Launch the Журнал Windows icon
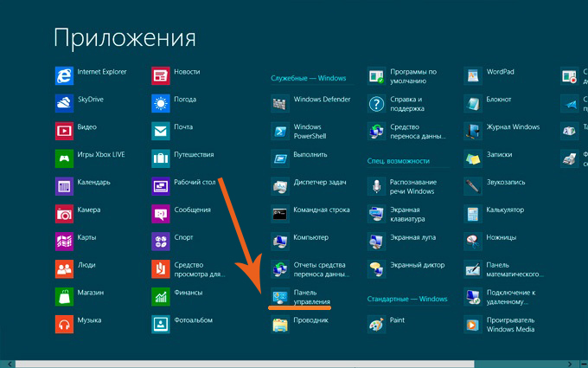588x368 pixels. coord(473,131)
